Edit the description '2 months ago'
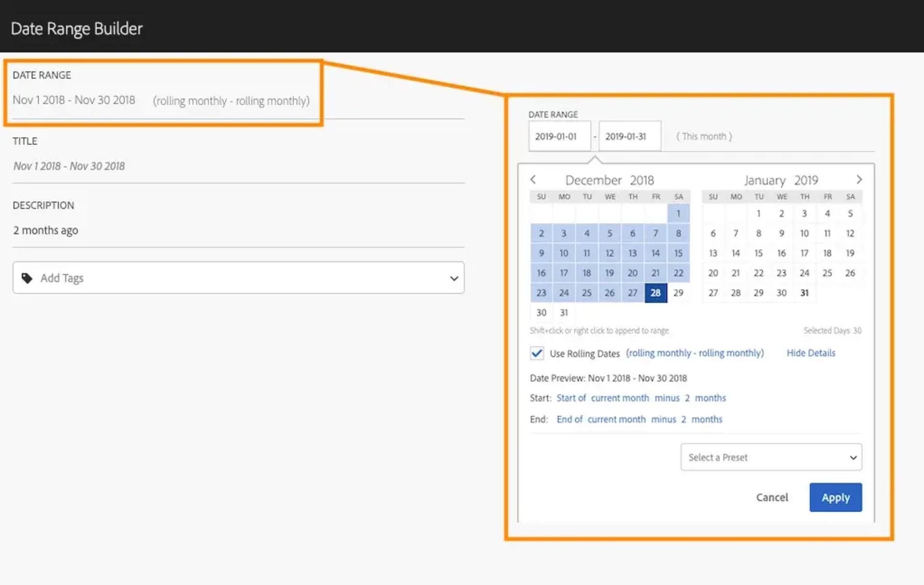The height and width of the screenshot is (585, 924). tap(45, 230)
